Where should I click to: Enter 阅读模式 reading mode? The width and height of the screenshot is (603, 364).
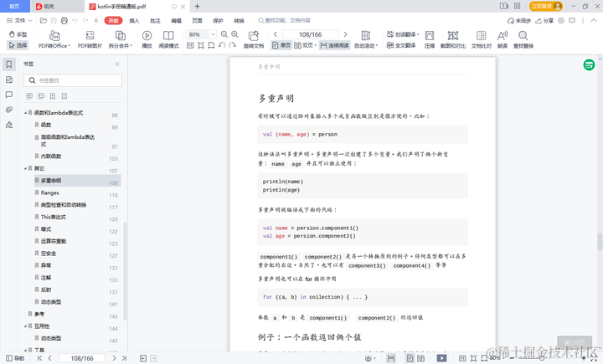click(x=168, y=39)
